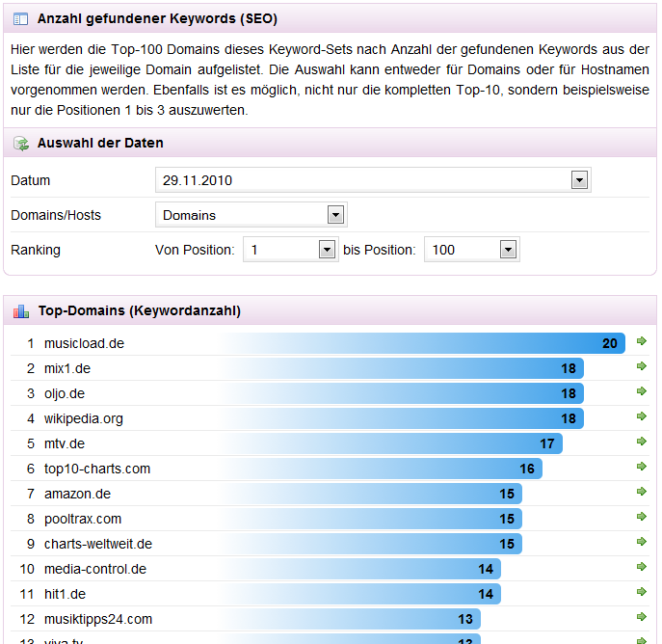Open details arrow for top10-charts.com
This screenshot has width=662, height=644.
click(642, 467)
